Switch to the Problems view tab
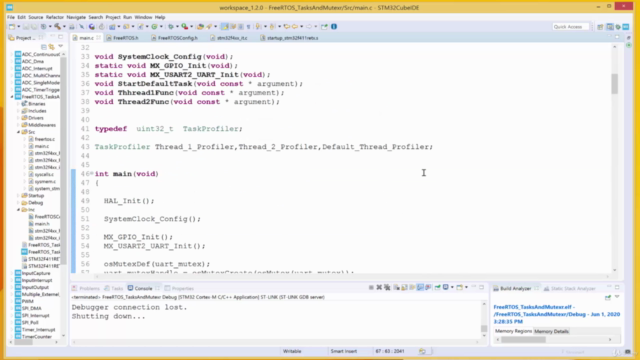 pos(87,288)
